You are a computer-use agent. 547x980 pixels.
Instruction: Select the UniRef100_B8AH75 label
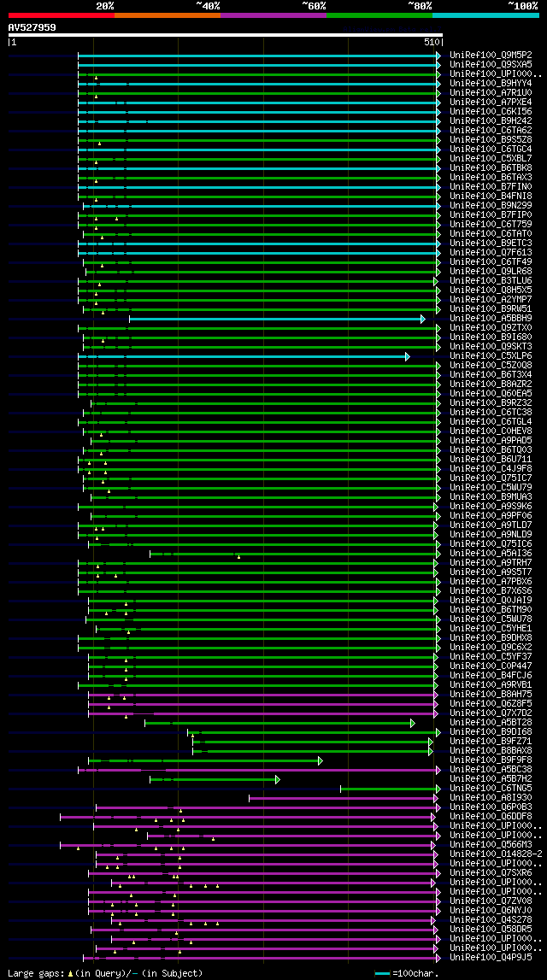[x=491, y=695]
